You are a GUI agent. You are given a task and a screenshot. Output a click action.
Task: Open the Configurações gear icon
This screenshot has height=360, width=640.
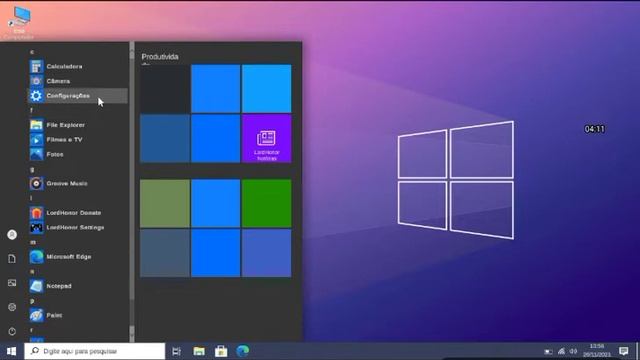coord(36,96)
